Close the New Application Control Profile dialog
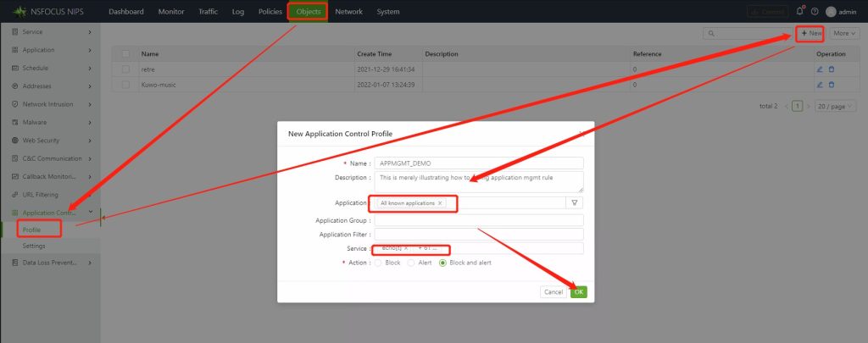Viewport: 868px width, 343px height. [581, 133]
